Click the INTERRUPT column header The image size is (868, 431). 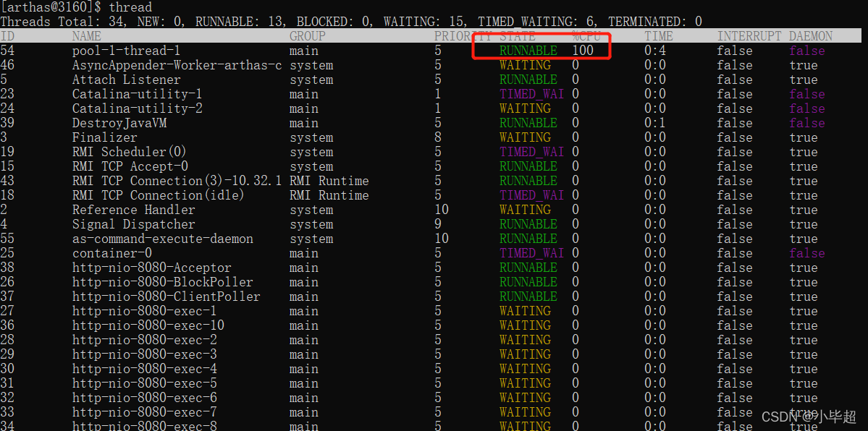point(749,36)
